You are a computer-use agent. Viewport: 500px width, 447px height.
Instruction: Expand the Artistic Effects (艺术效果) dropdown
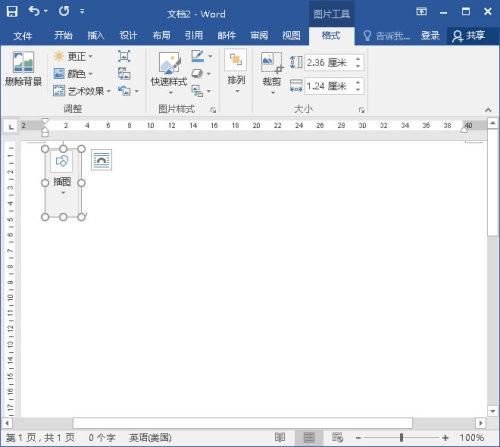click(82, 91)
